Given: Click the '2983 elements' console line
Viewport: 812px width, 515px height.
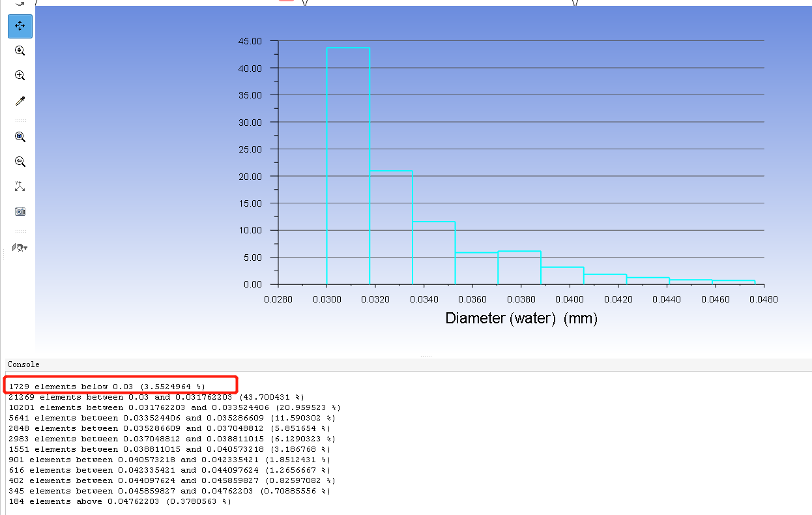Looking at the screenshot, I should coord(169,439).
